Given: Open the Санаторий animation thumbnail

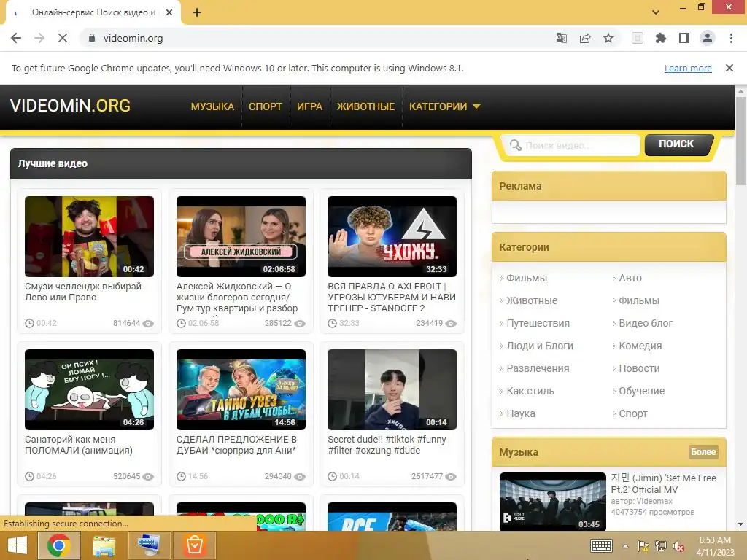Looking at the screenshot, I should tap(89, 389).
